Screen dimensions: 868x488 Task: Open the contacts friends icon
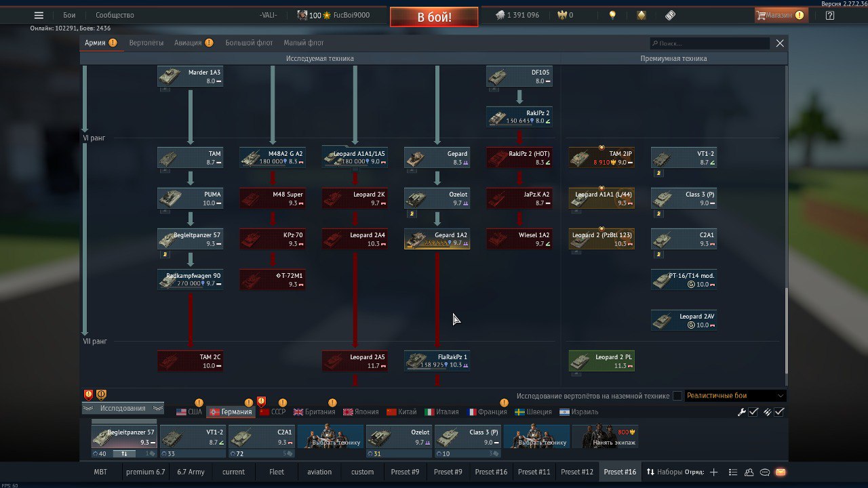coord(749,472)
